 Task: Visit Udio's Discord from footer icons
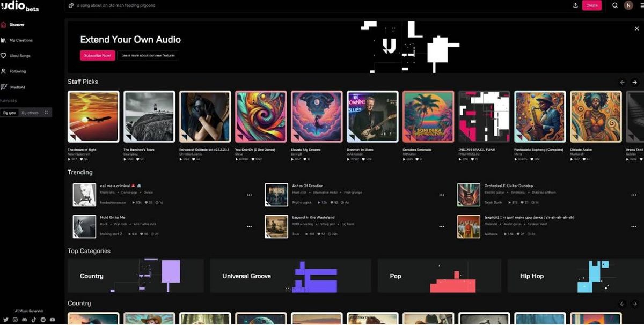coord(25,319)
